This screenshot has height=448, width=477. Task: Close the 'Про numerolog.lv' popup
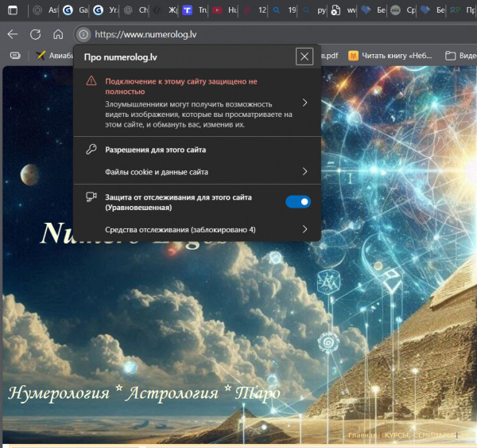coord(304,56)
